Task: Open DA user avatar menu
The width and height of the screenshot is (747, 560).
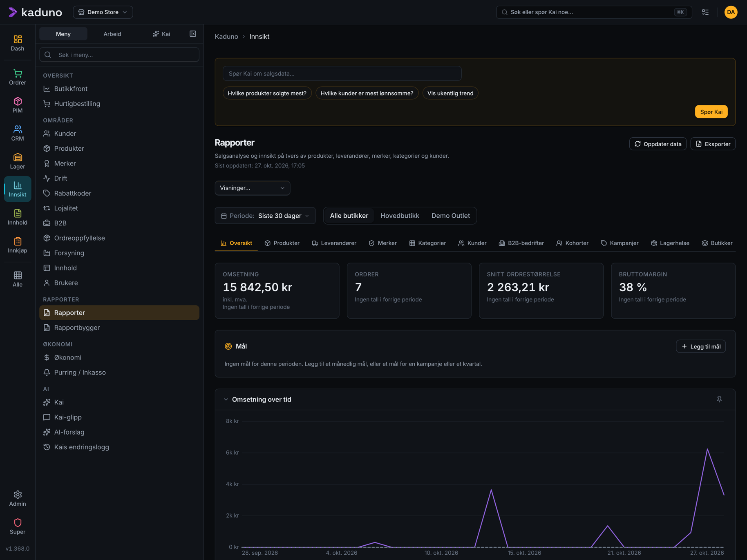Action: point(731,12)
